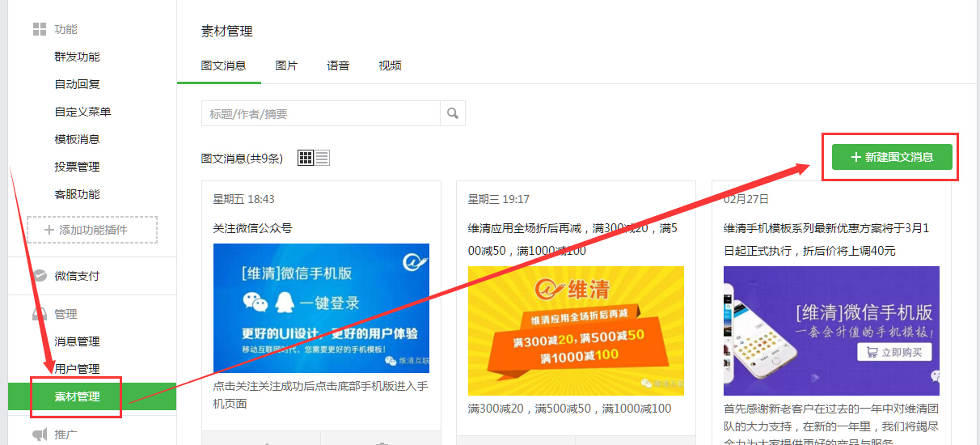Switch to grid view icon
The width and height of the screenshot is (980, 445).
coord(306,158)
